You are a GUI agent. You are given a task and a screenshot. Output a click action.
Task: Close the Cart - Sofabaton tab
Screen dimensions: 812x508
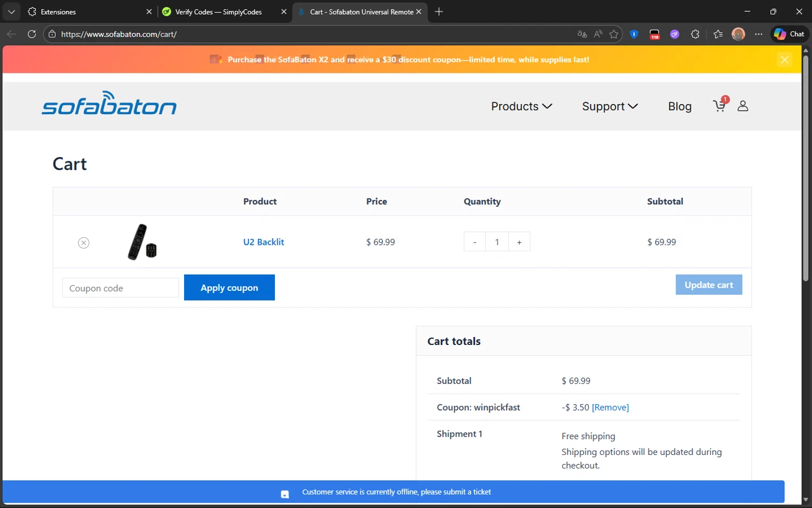click(x=418, y=11)
